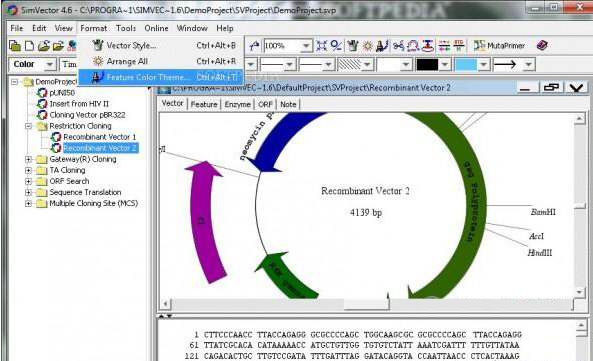Viewport: 593px width, 361px height.
Task: Click the scissors restriction cut icon
Action: click(398, 46)
